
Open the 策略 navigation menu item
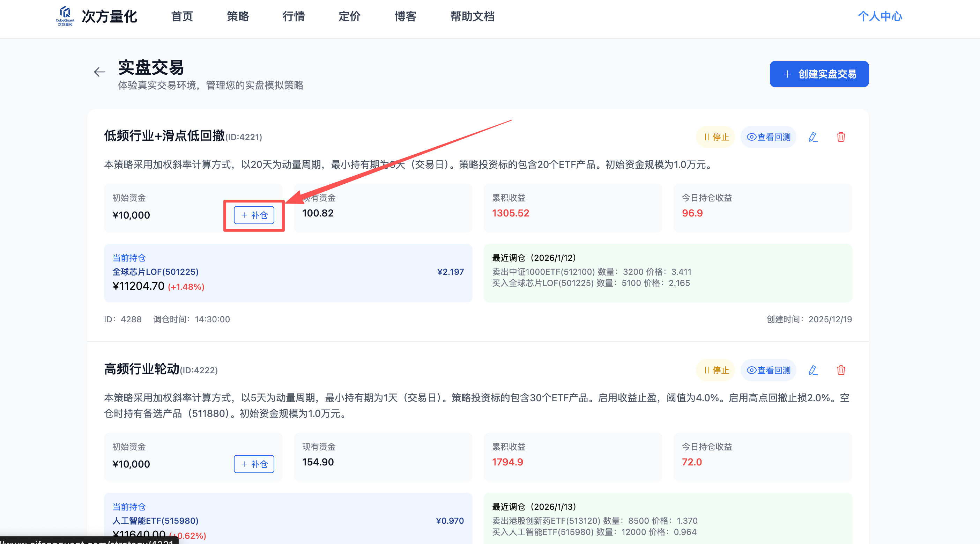pos(238,16)
